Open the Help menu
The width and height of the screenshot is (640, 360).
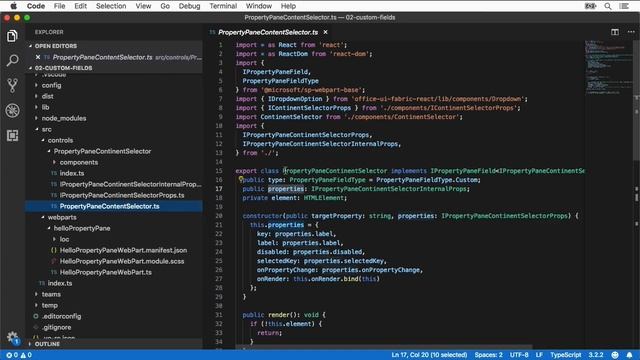click(288, 6)
